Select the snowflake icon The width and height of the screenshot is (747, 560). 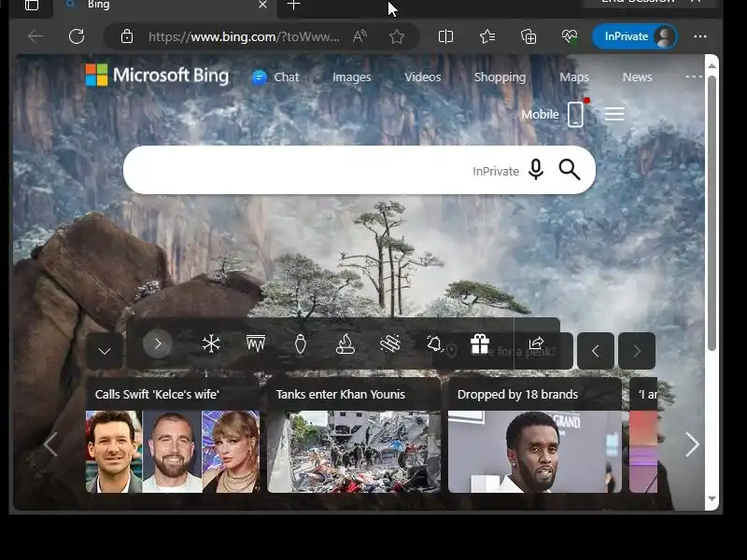(x=211, y=343)
